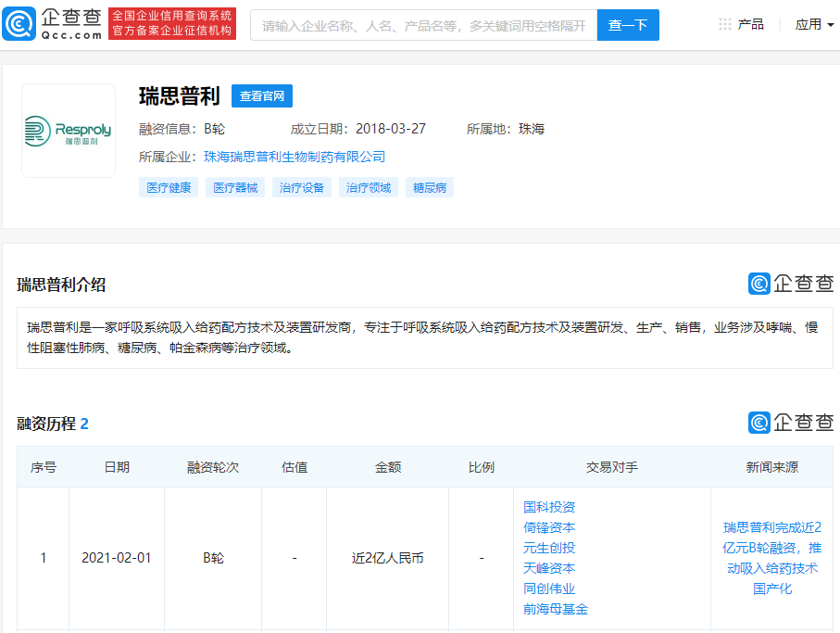Open 珠海瑞思普利生物制药有限公司 link

(x=295, y=157)
